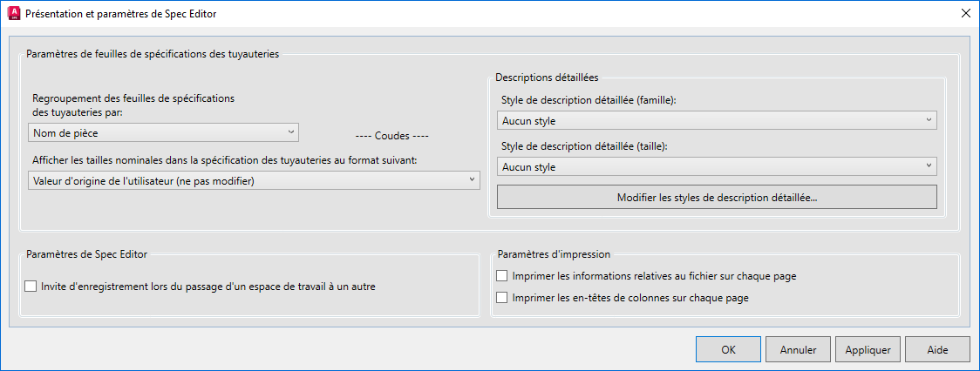Viewport: 980px width, 371px height.
Task: Open help via the Aide button
Action: click(937, 350)
